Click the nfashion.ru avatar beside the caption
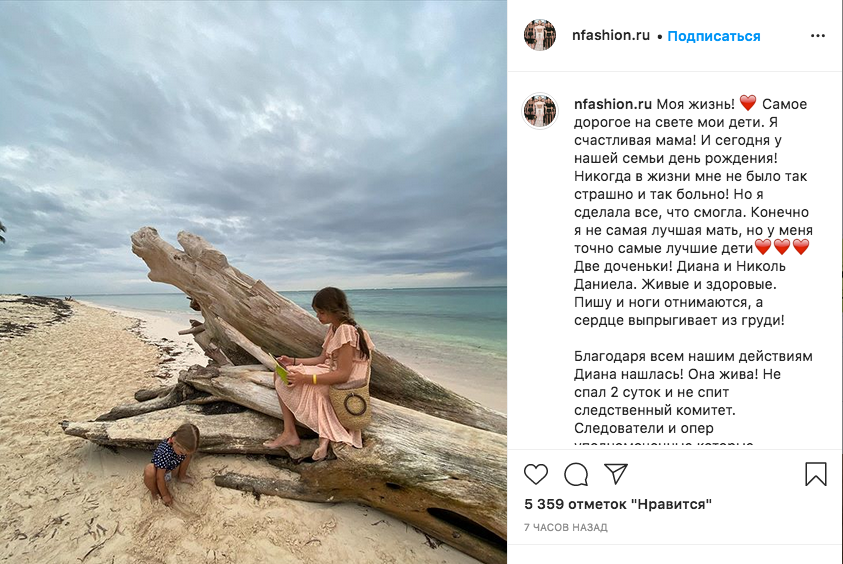The height and width of the screenshot is (564, 843). coord(540,111)
